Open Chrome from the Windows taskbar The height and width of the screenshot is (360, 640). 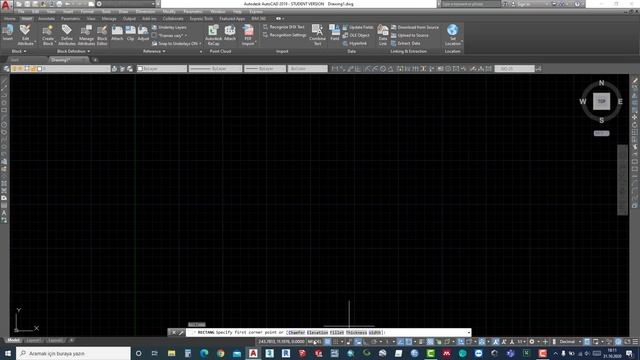pyautogui.click(x=220, y=353)
